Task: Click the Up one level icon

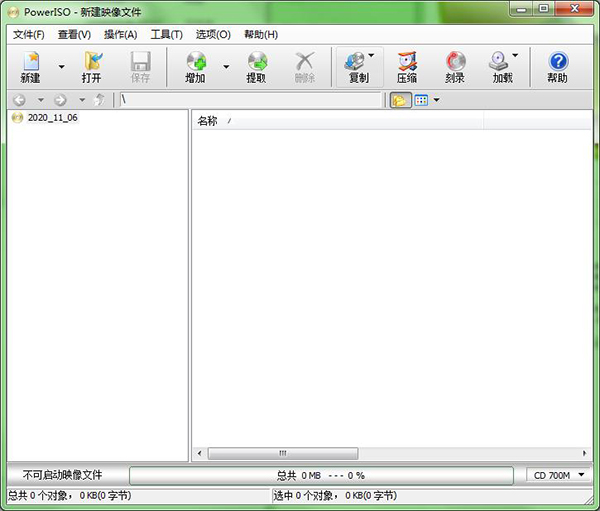Action: [99, 100]
